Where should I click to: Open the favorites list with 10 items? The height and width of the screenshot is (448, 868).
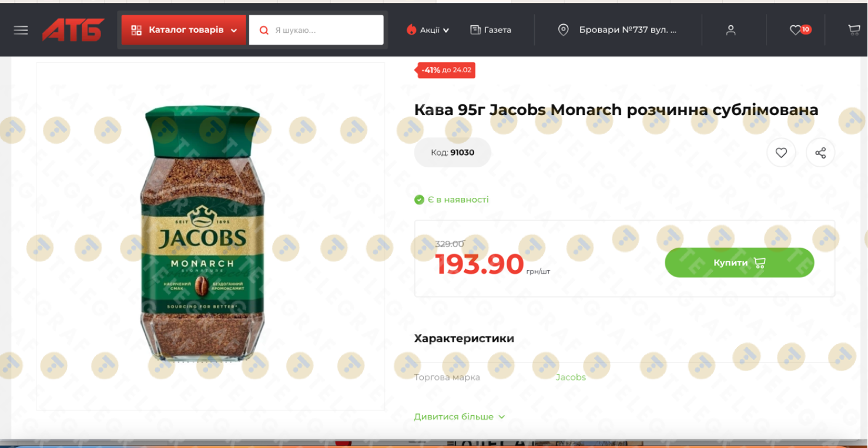pos(800,30)
